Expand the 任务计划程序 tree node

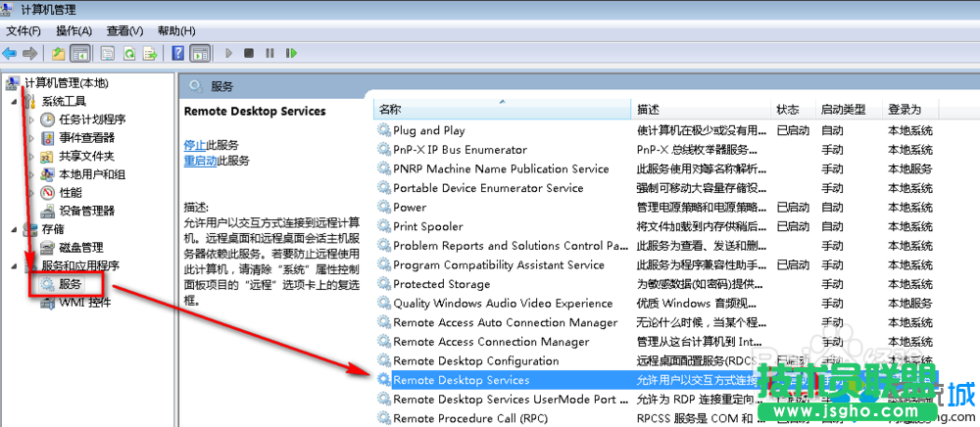[31, 119]
